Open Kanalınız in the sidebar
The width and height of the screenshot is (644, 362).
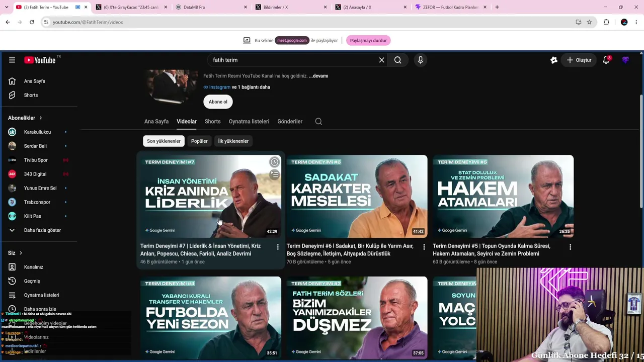click(x=33, y=267)
